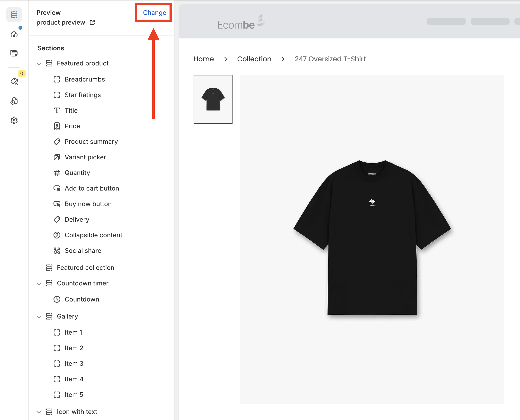Click the tag icon with 0 badge
This screenshot has width=520, height=420.
coord(14,81)
